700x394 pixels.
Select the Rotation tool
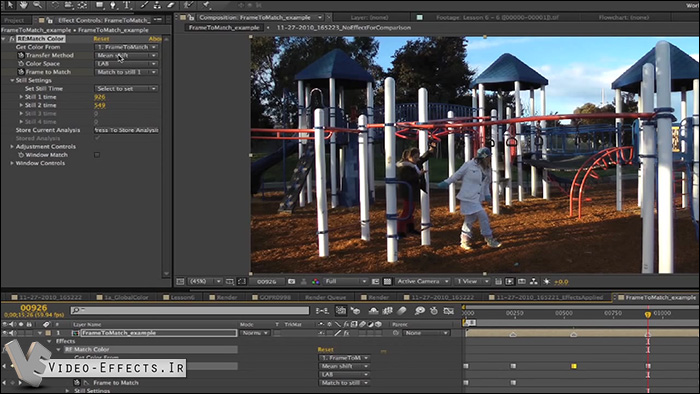[x=55, y=5]
